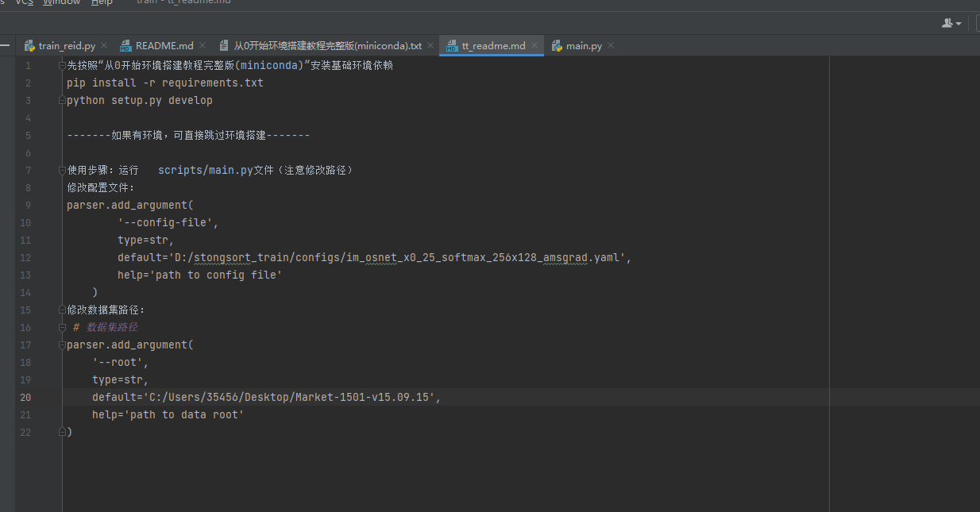Open the Window menu
This screenshot has width=980, height=512.
(61, 2)
